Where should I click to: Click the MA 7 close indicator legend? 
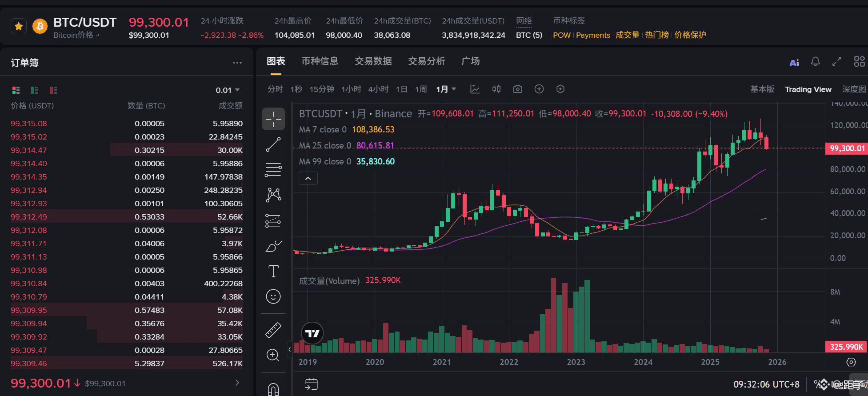[347, 130]
